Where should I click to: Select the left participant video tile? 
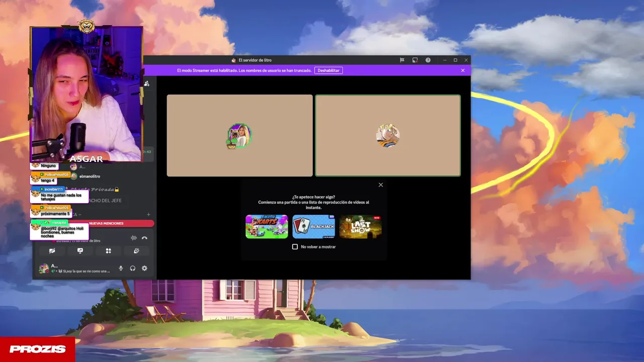(x=239, y=136)
